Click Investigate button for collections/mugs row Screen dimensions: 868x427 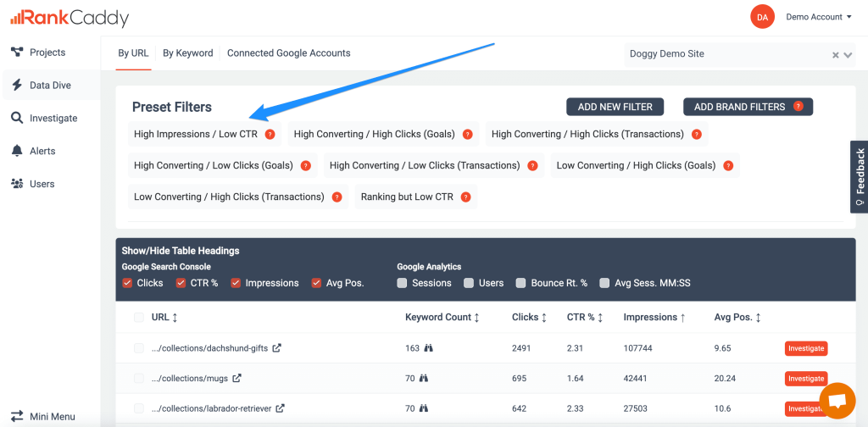806,379
